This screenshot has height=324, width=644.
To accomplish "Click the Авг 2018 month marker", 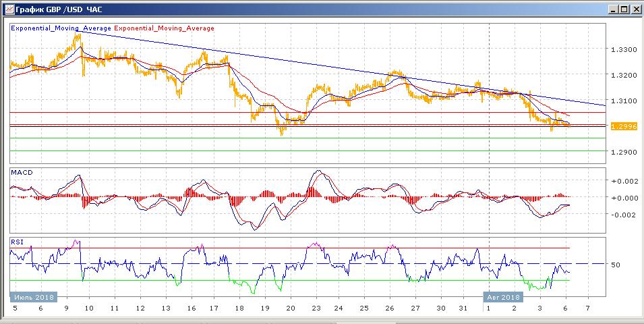I will 503,296.
